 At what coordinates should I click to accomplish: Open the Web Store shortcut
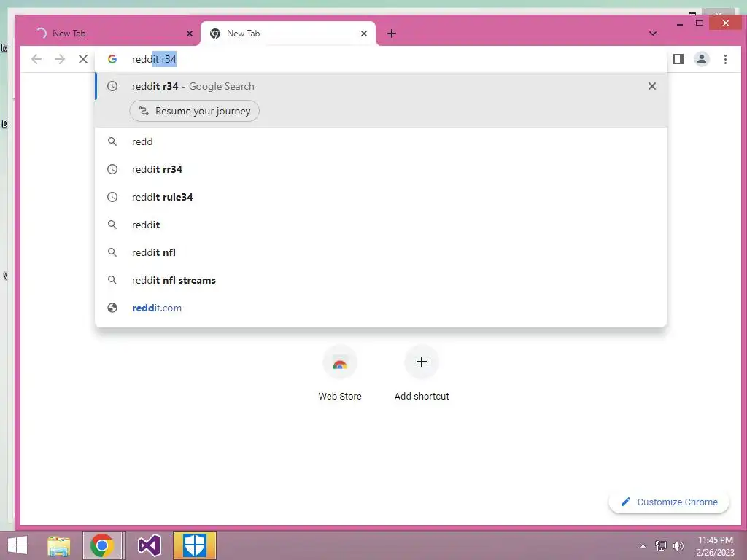coord(340,374)
